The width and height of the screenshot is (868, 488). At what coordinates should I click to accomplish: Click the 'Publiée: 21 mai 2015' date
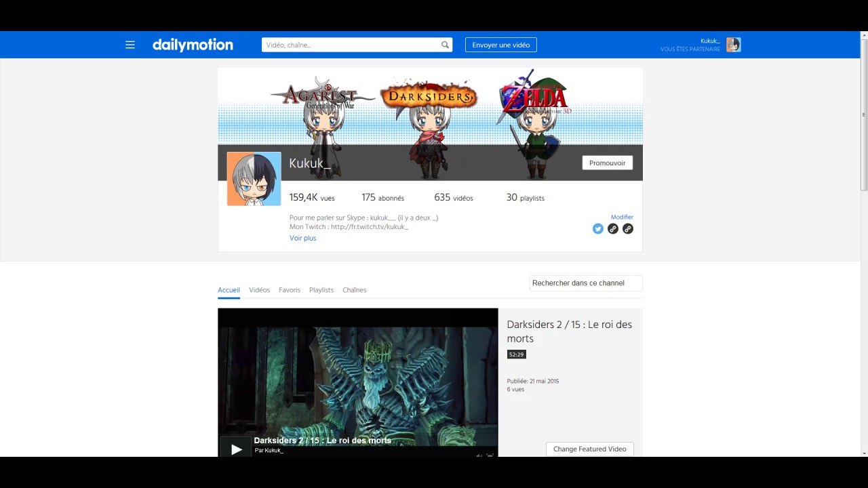coord(533,381)
